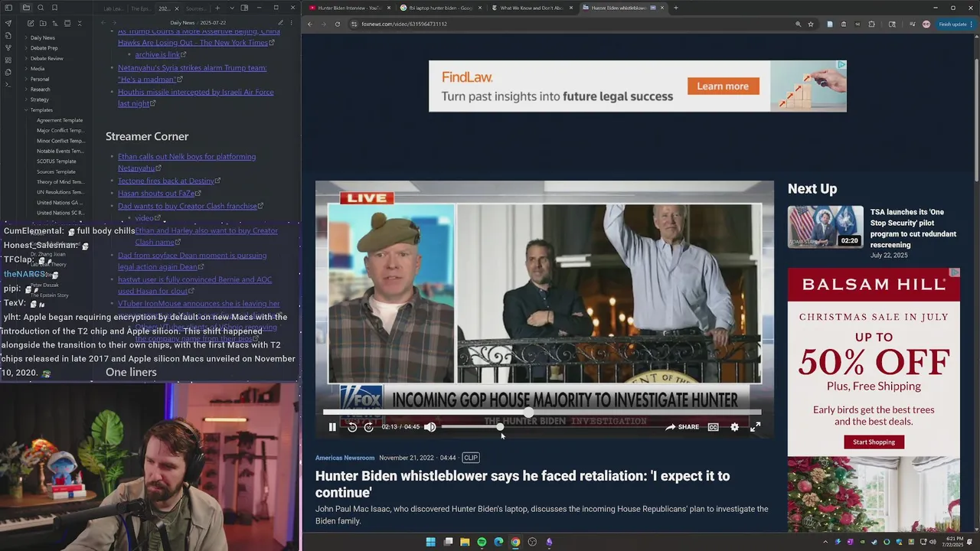Toggle Obsidian right sidebar

click(x=244, y=8)
